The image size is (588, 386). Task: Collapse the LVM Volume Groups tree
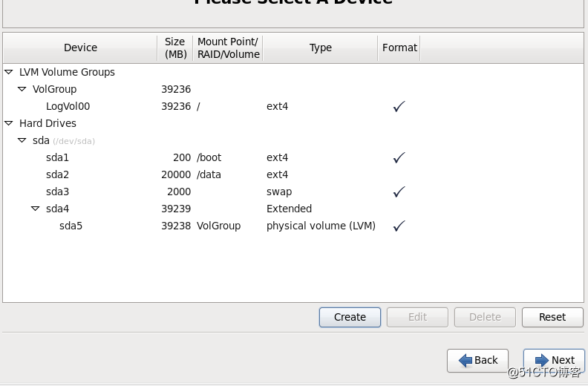click(9, 72)
